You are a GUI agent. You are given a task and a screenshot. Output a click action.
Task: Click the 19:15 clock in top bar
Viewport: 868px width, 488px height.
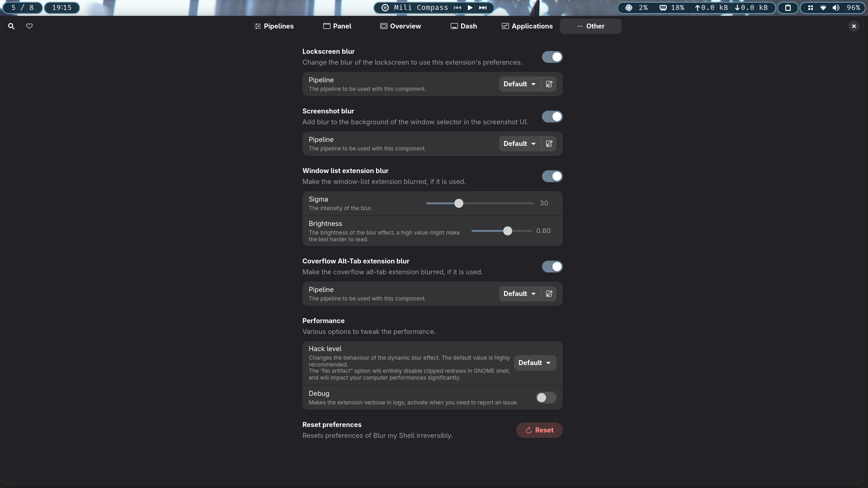(x=61, y=8)
